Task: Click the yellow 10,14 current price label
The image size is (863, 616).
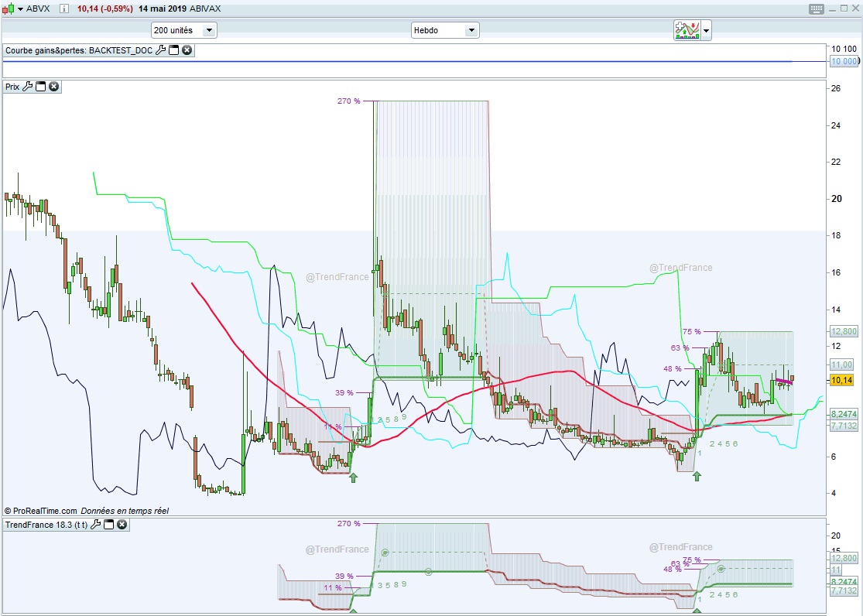Action: [842, 380]
